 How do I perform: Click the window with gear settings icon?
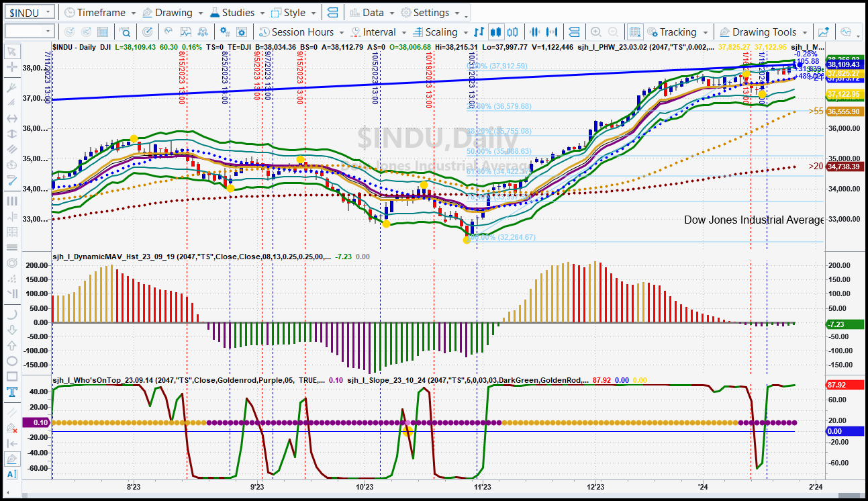pos(242,32)
